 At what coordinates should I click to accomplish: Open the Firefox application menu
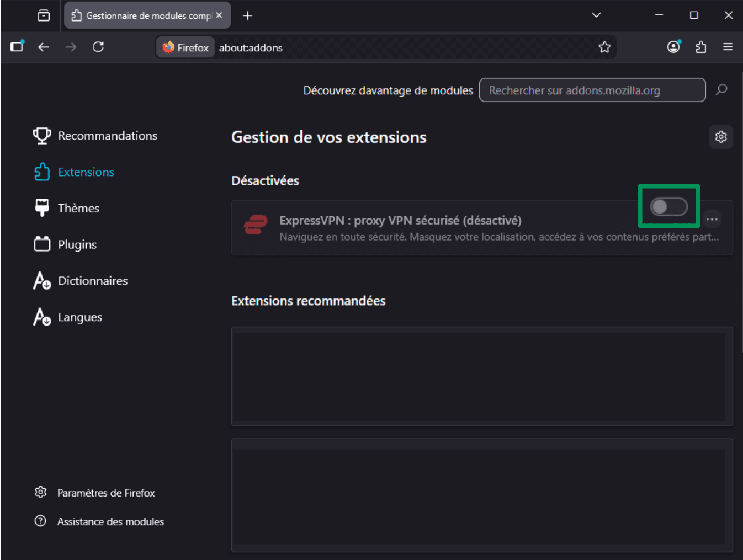[728, 47]
